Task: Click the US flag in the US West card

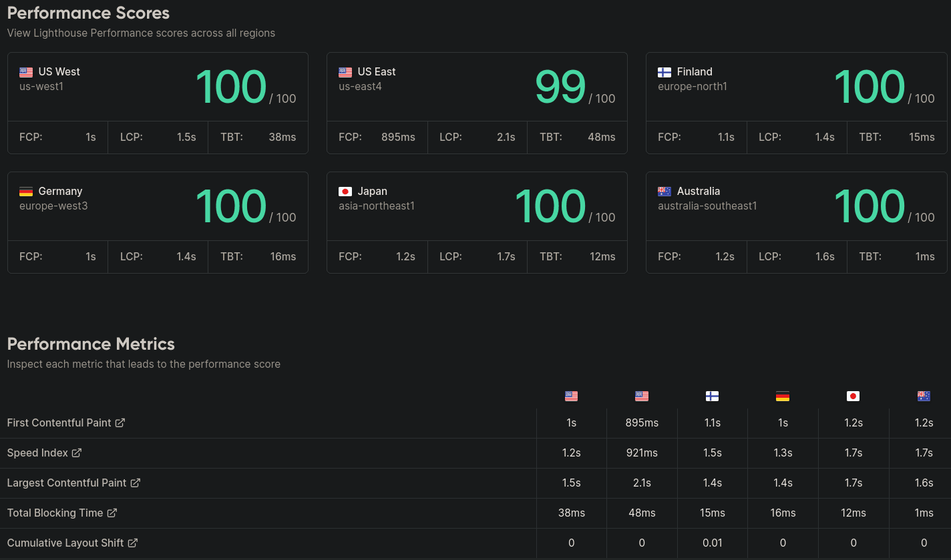Action: pos(26,72)
